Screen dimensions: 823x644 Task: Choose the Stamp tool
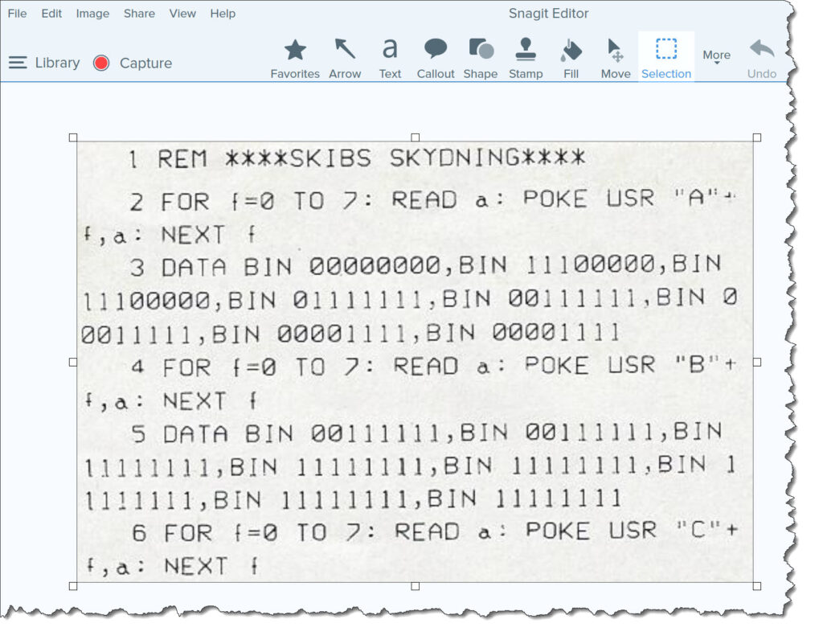click(x=526, y=58)
